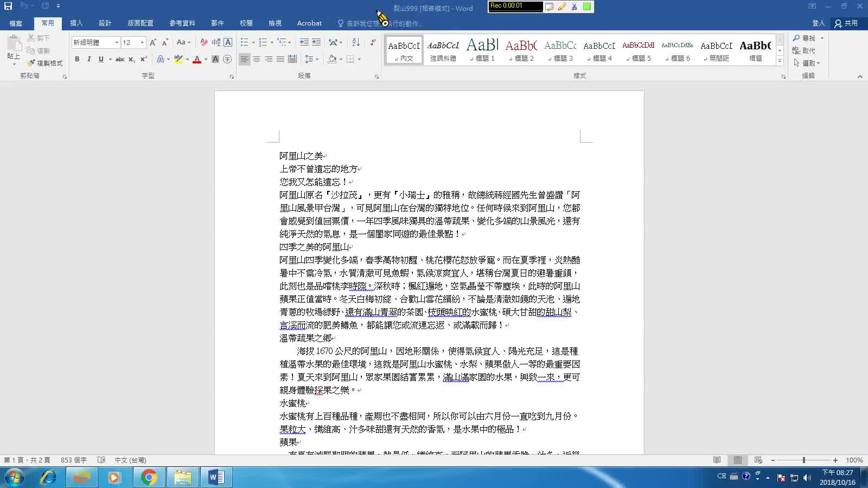
Task: Open the proofing status icon in status bar
Action: click(x=101, y=460)
